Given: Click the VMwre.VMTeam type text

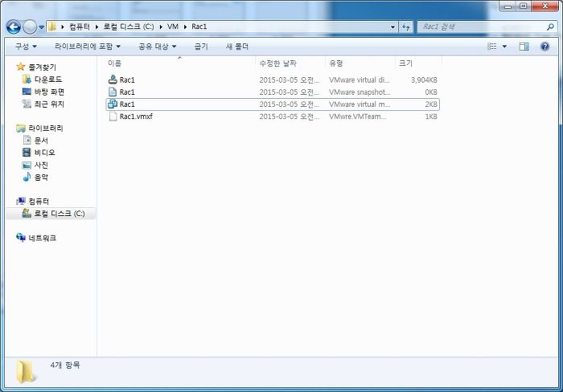Looking at the screenshot, I should point(358,116).
